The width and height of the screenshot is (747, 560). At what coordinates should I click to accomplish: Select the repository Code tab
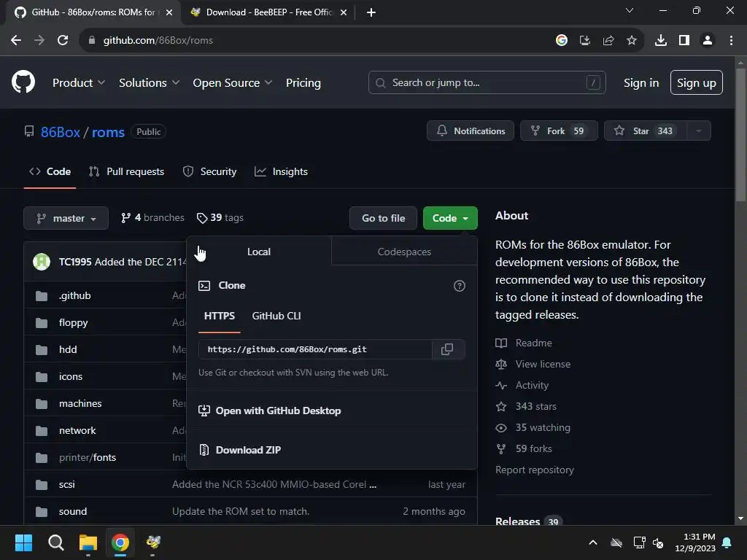click(x=50, y=171)
